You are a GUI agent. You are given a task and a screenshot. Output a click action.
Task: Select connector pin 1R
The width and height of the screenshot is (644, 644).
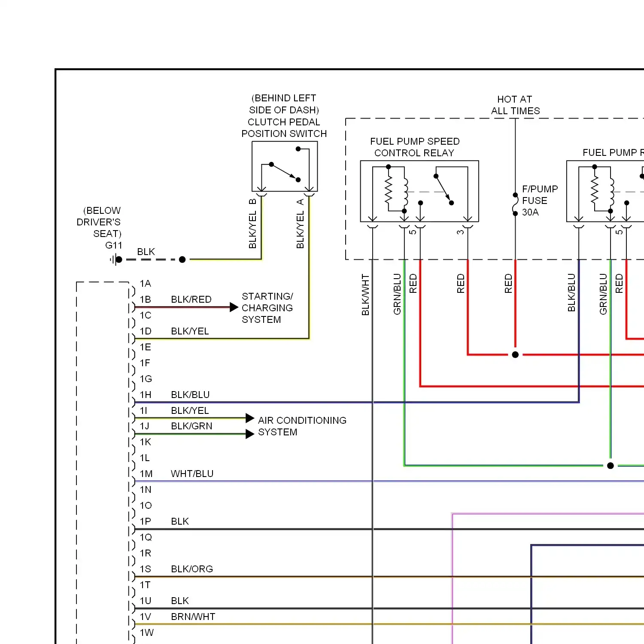pos(146,553)
